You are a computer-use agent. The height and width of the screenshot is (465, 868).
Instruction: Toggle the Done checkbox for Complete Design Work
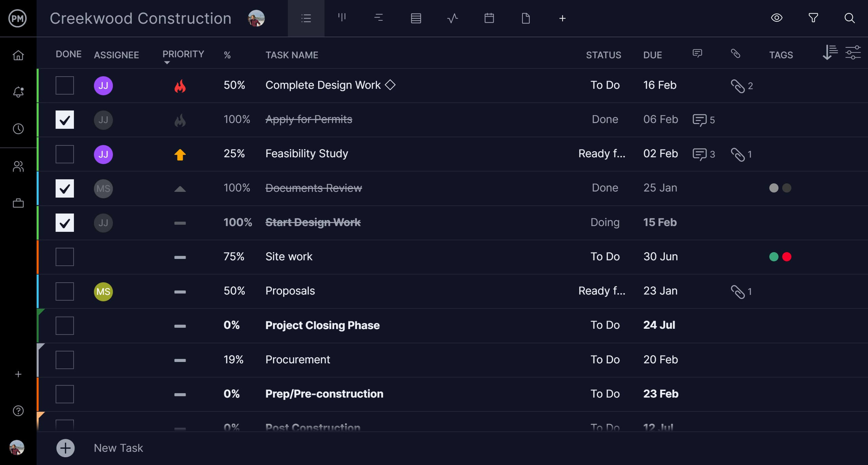pyautogui.click(x=64, y=84)
